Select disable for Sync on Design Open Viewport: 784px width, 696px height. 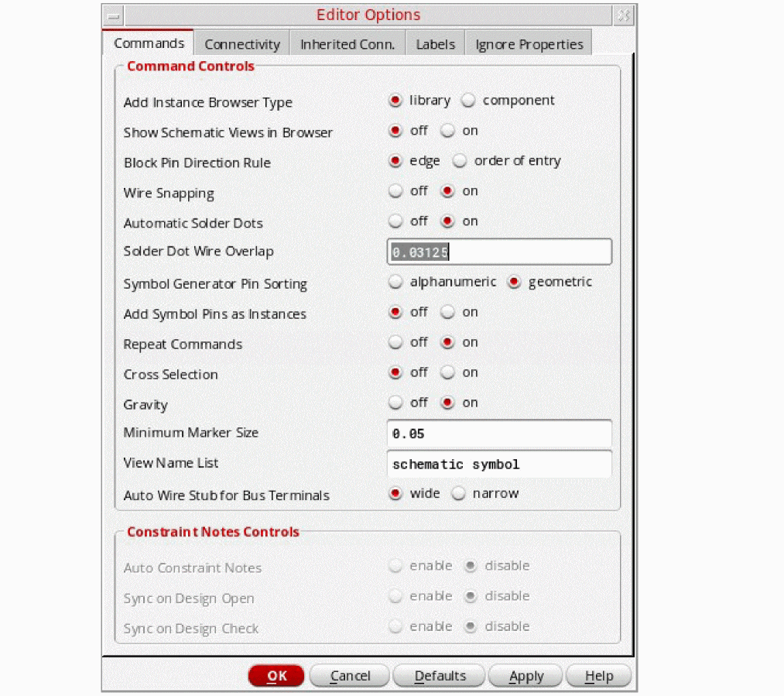(470, 596)
